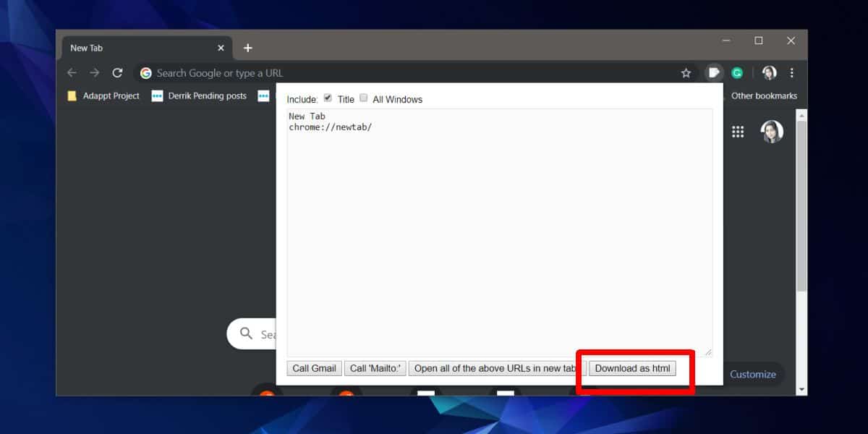This screenshot has height=434, width=868.
Task: Click the chrome://newtab/ text line
Action: pos(330,127)
